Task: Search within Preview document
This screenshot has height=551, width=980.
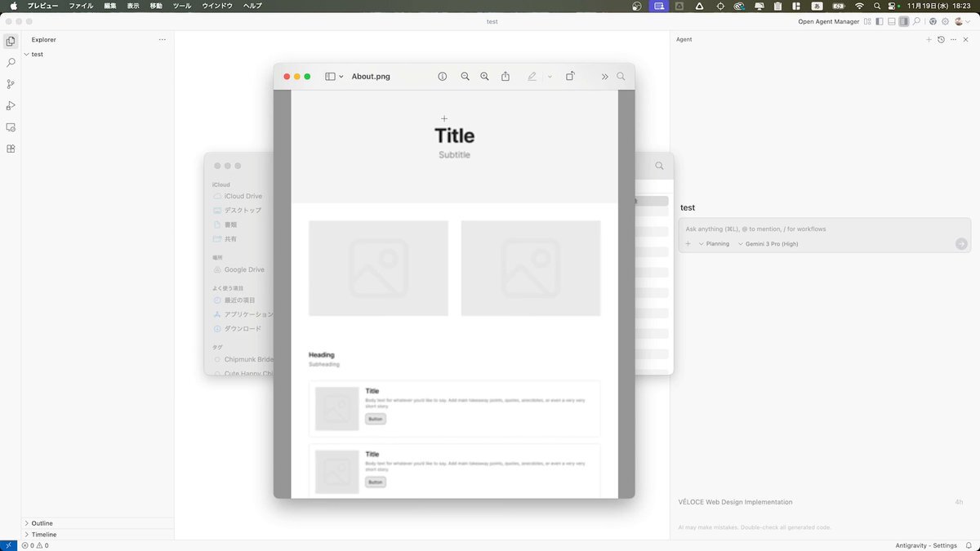Action: pyautogui.click(x=621, y=76)
